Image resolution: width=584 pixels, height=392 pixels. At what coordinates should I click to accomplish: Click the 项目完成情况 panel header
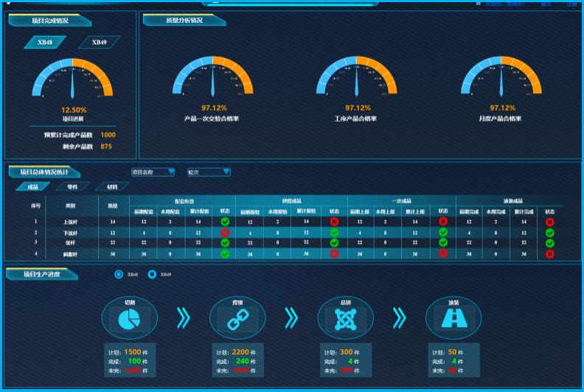click(x=50, y=21)
